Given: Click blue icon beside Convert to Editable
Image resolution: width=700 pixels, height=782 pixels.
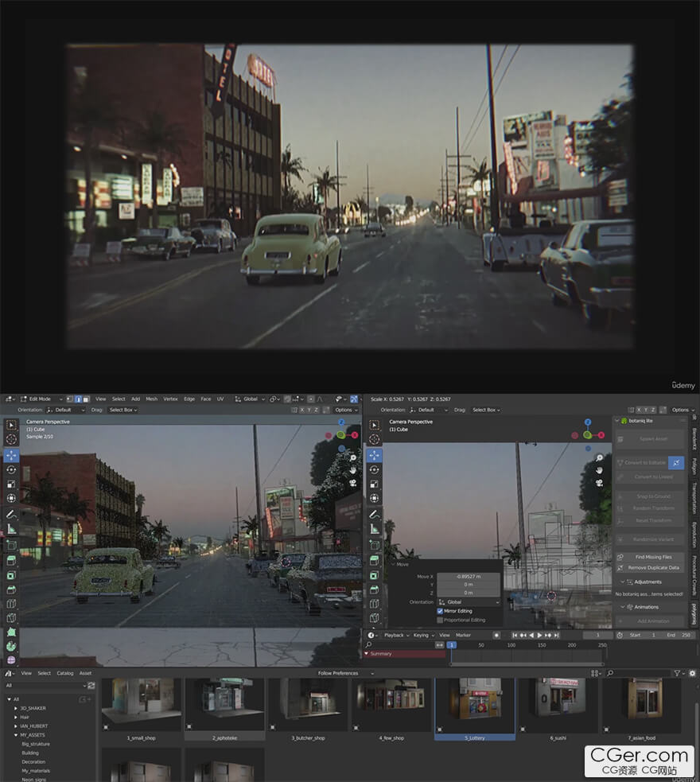Looking at the screenshot, I should (676, 463).
